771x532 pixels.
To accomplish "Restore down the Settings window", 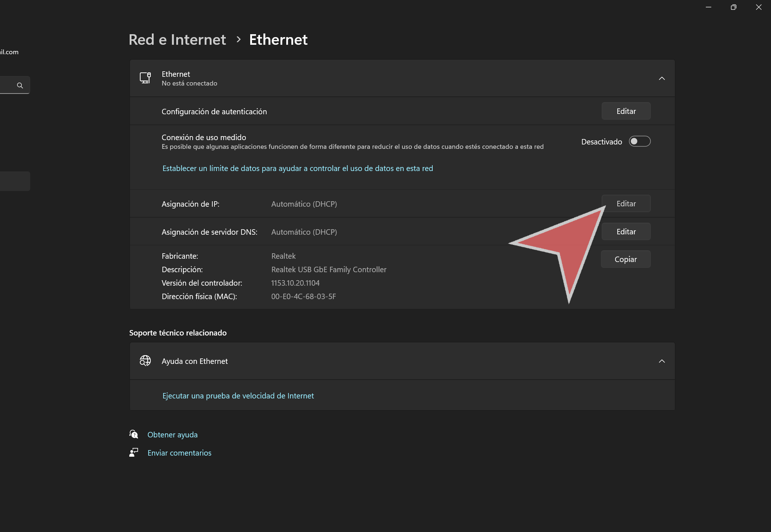I will 733,7.
